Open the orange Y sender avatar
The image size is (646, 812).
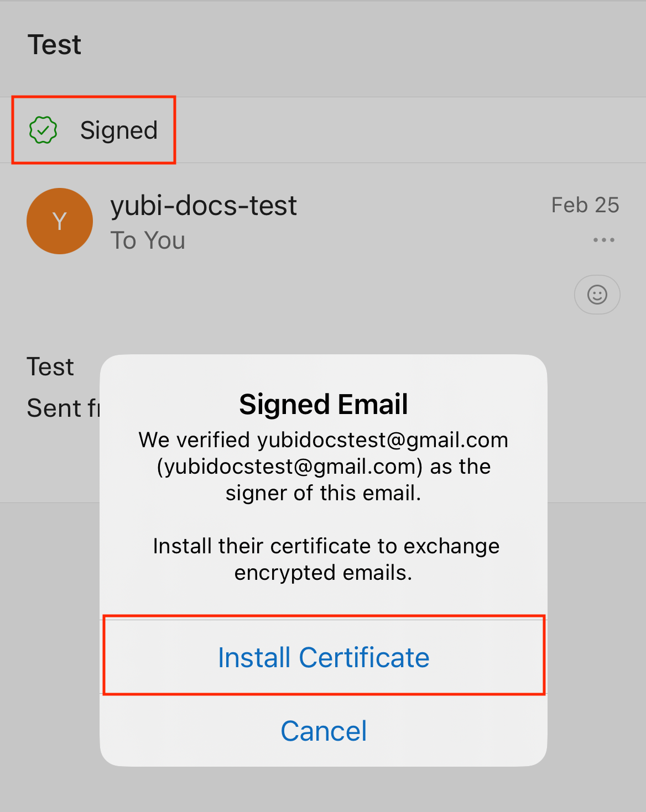coord(60,221)
